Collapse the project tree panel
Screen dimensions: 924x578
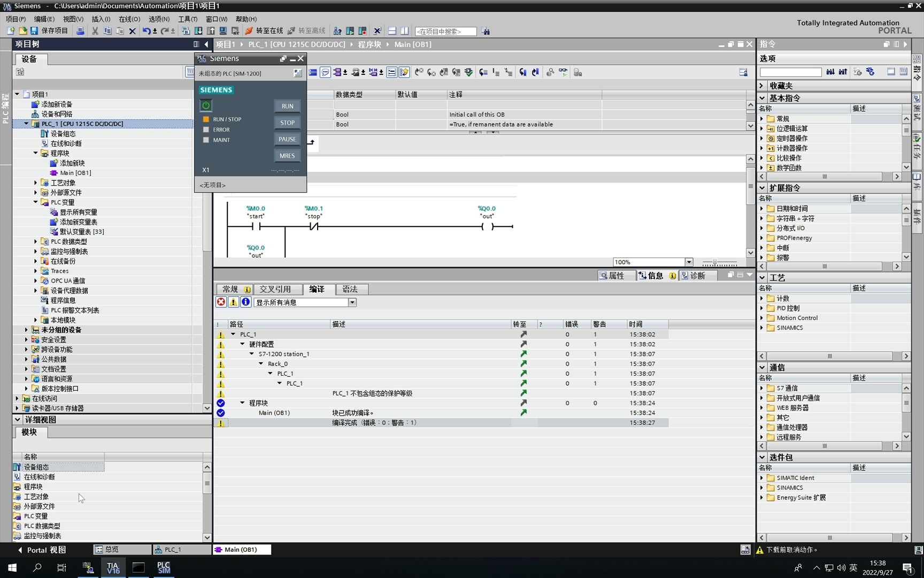[206, 44]
